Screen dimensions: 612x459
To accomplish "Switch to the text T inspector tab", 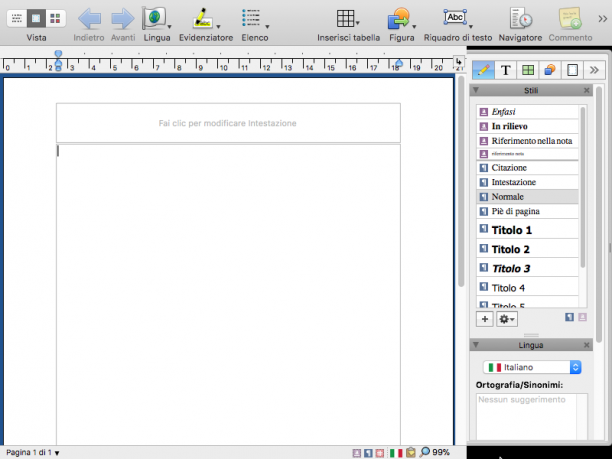I will coord(505,70).
